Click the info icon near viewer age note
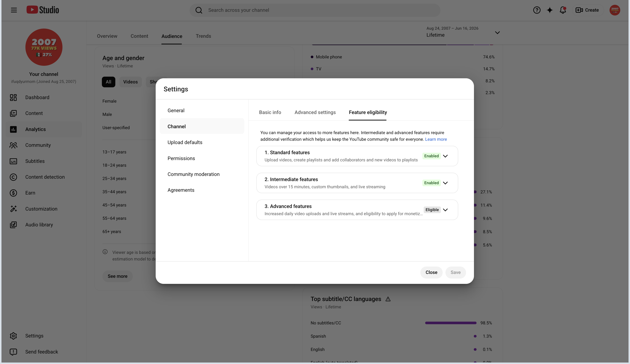Viewport: 630px width, 364px height. [105, 252]
